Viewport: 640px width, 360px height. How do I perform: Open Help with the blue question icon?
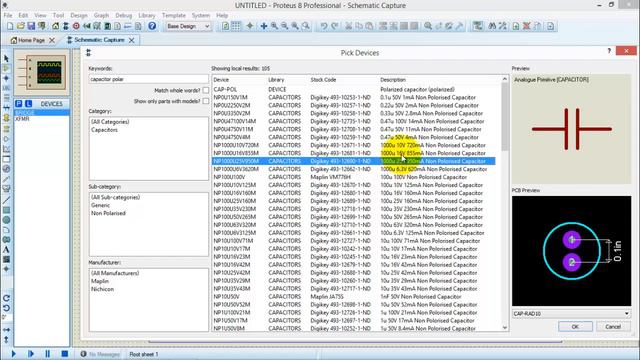pyautogui.click(x=152, y=26)
